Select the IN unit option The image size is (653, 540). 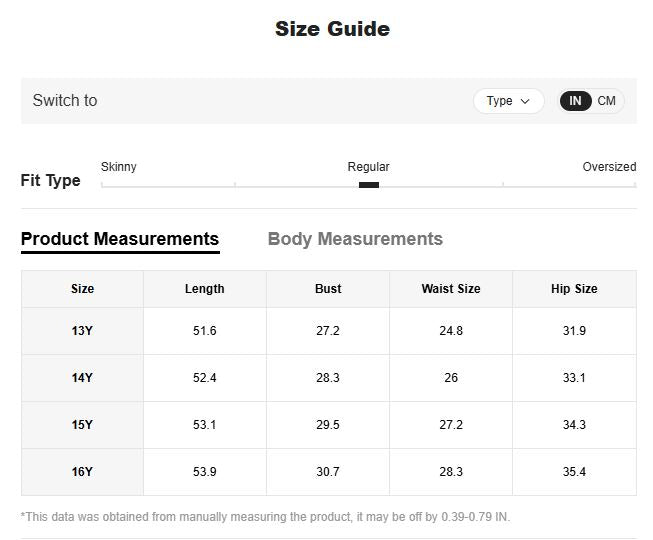(x=575, y=101)
